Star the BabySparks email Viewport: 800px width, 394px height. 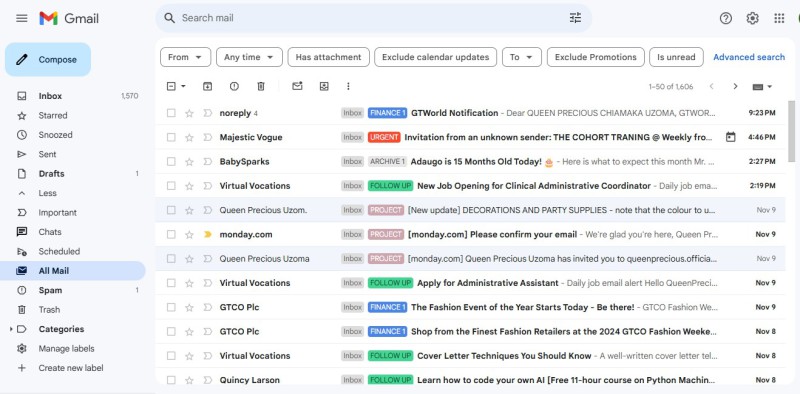(x=189, y=162)
